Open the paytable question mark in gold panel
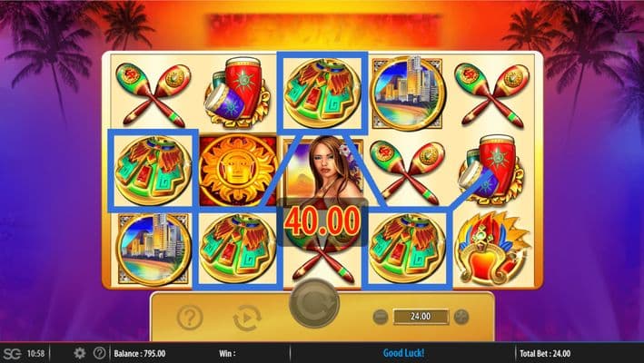Image resolution: width=644 pixels, height=363 pixels. [x=190, y=317]
